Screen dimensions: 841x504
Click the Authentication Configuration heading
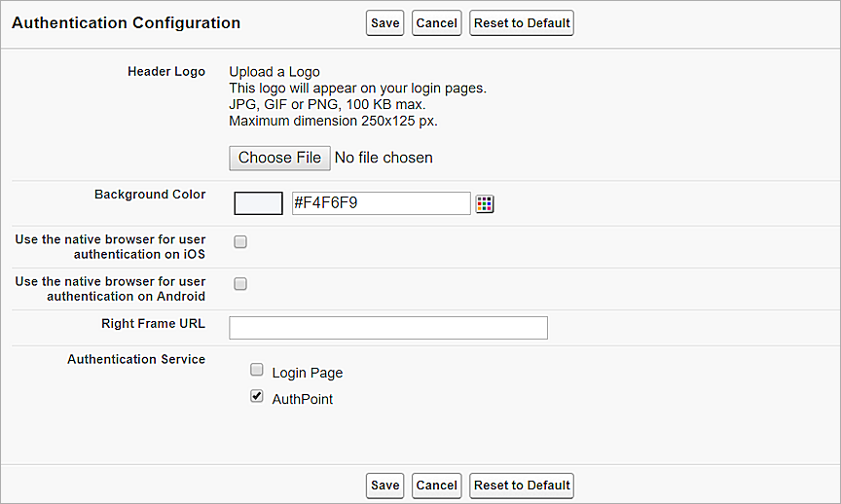point(126,22)
